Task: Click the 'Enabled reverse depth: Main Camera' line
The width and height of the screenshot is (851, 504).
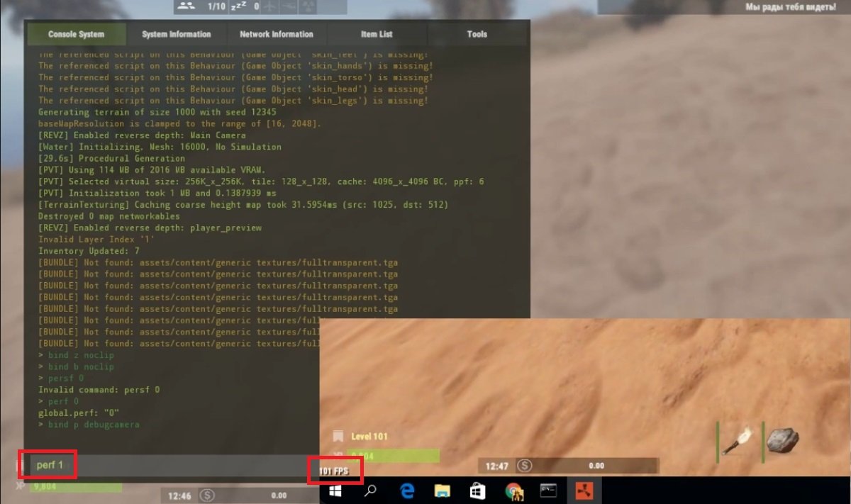Action: 142,135
